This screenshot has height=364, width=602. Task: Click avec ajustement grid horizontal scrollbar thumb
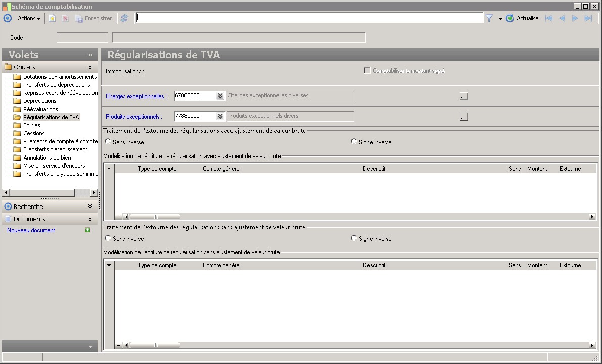click(155, 217)
